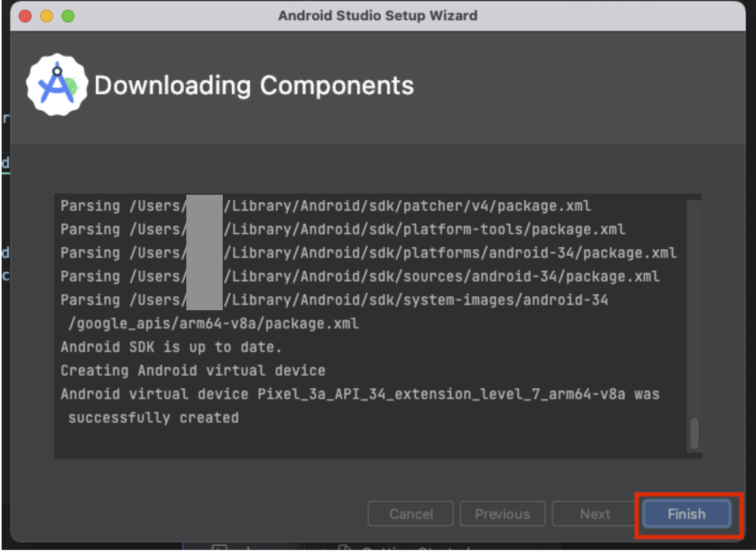Minimize the wizard with the yellow button
Image resolution: width=756 pixels, height=551 pixels.
47,16
